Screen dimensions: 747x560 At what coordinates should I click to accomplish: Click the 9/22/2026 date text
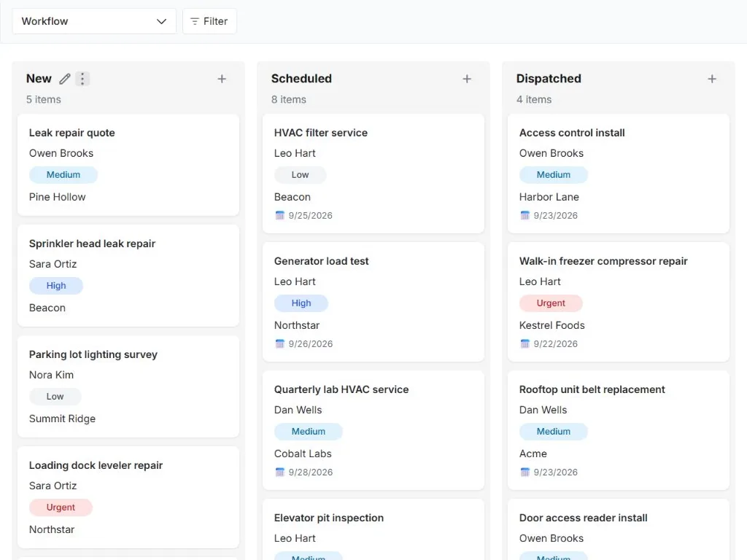tap(555, 343)
